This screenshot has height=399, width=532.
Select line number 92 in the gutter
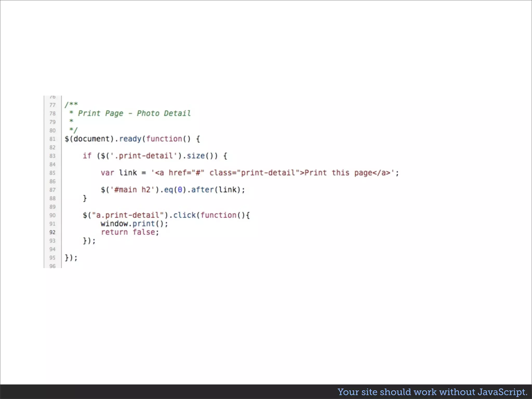52,232
